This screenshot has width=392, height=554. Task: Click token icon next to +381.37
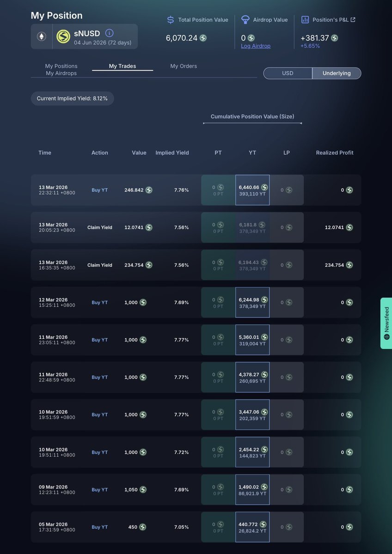[x=334, y=38]
